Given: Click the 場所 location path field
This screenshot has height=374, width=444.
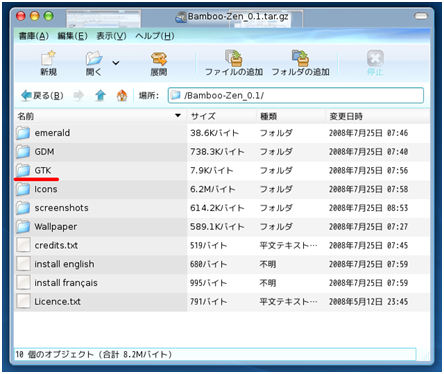Looking at the screenshot, I should coord(296,96).
